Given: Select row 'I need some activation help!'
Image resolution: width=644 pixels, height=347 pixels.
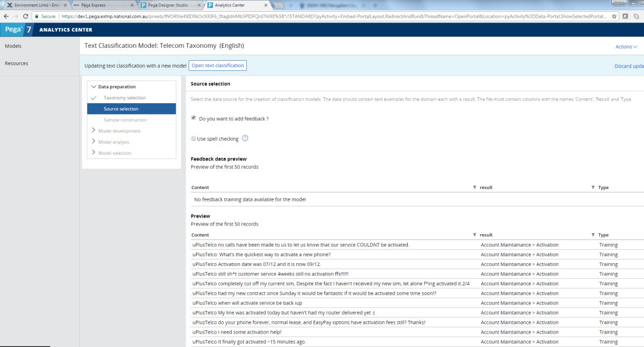Looking at the screenshot, I should point(417,332).
